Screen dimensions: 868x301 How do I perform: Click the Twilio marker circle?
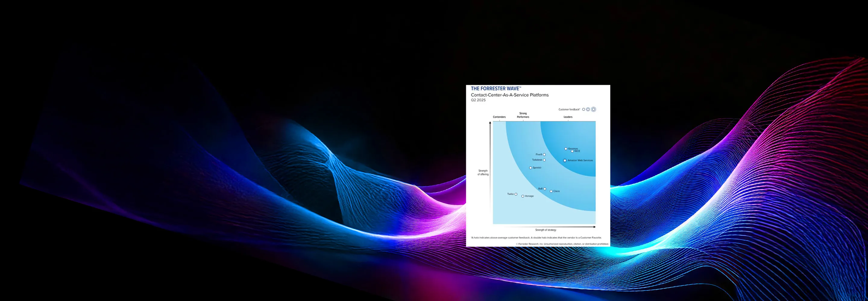[516, 194]
